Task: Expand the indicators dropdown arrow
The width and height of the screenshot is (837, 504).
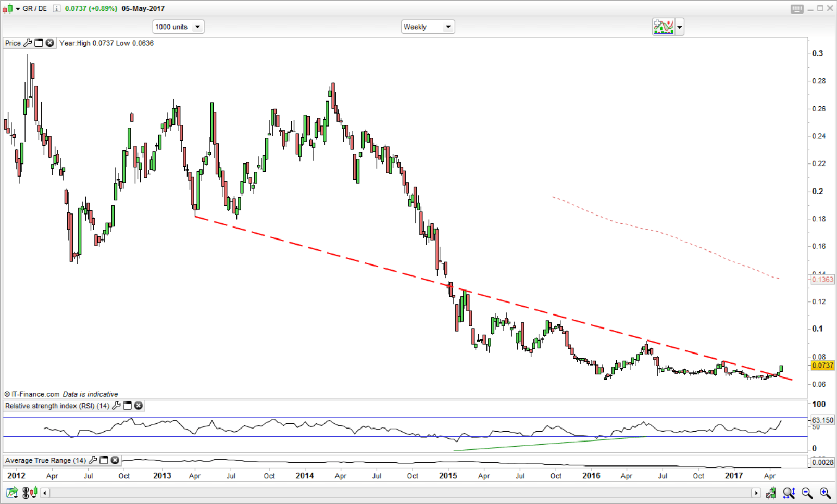Action: 679,27
